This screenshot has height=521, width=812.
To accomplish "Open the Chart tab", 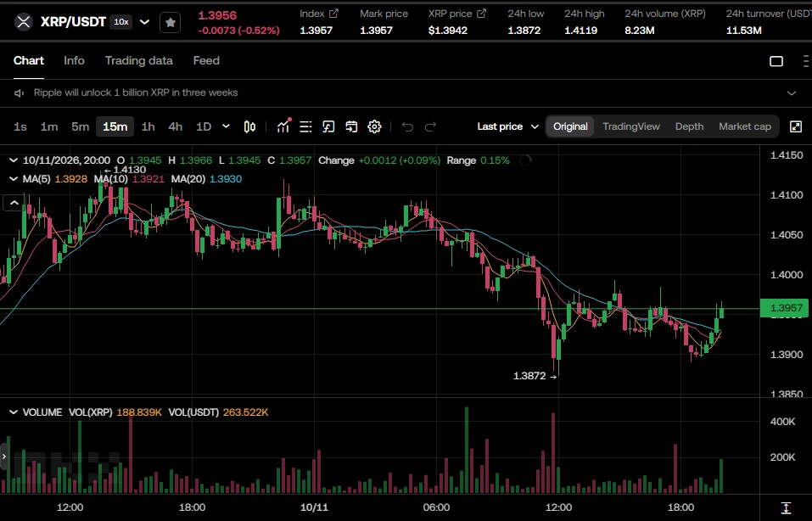I will [x=29, y=60].
